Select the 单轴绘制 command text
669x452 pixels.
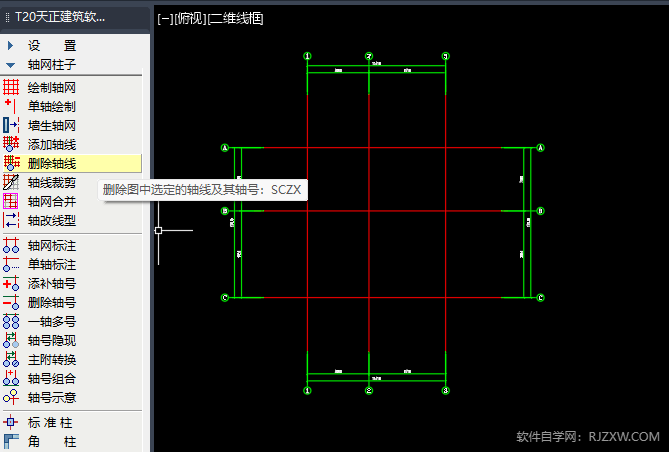click(x=52, y=106)
